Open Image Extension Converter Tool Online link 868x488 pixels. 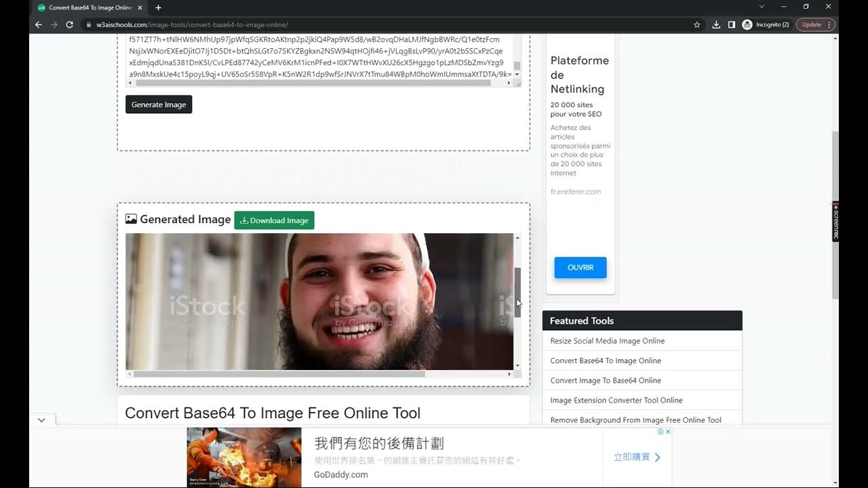tap(616, 401)
